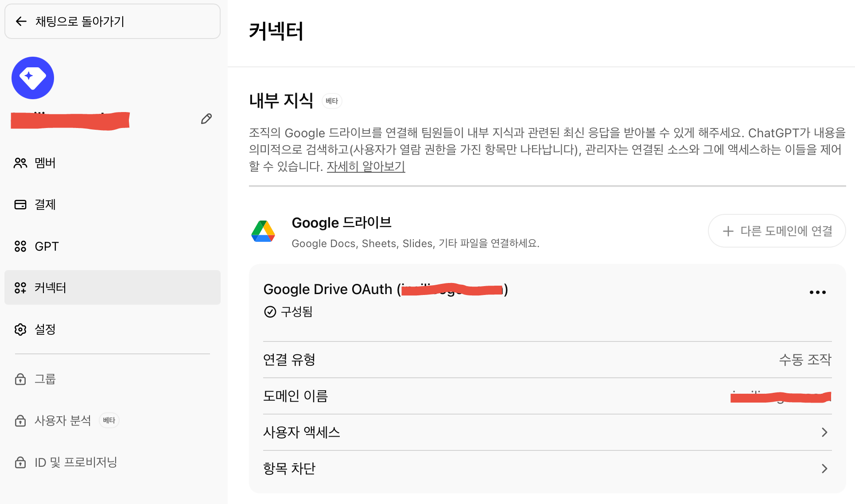Open the 연결 유형 row
The image size is (855, 504).
pos(547,360)
